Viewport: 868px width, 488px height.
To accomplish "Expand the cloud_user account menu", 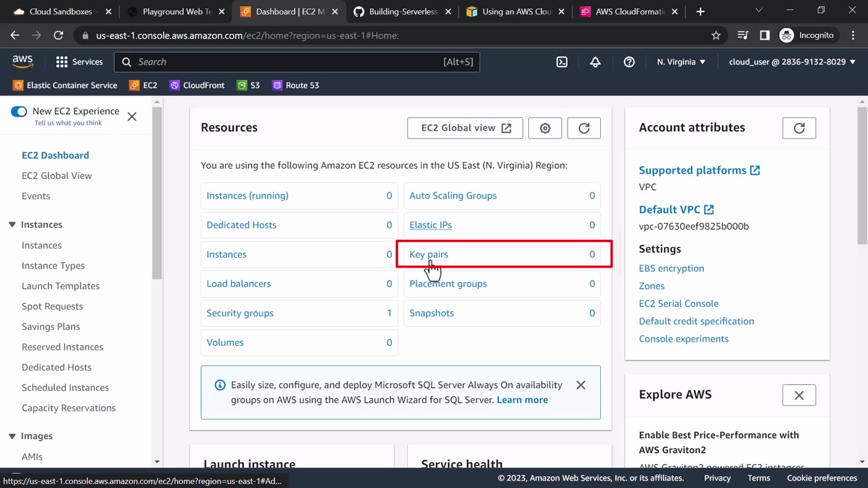I will click(x=792, y=62).
